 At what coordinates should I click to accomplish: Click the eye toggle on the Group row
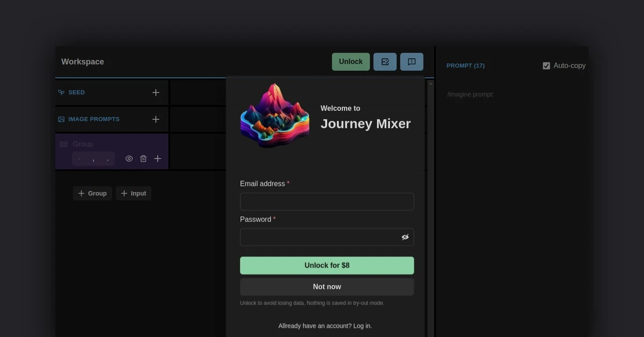pyautogui.click(x=129, y=158)
